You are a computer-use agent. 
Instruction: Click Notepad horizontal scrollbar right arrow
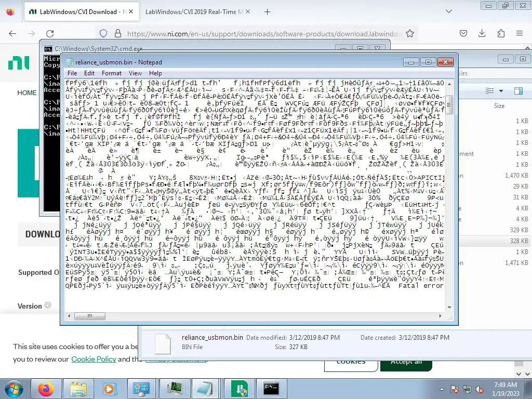coord(441,316)
